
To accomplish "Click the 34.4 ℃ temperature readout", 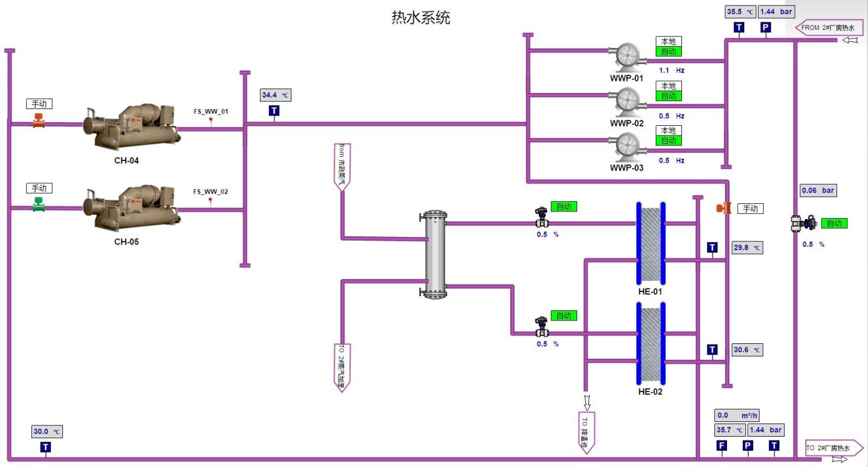I will pyautogui.click(x=276, y=95).
